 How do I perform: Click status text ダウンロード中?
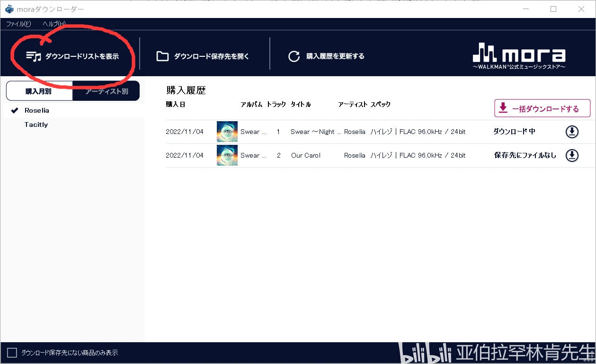click(515, 132)
